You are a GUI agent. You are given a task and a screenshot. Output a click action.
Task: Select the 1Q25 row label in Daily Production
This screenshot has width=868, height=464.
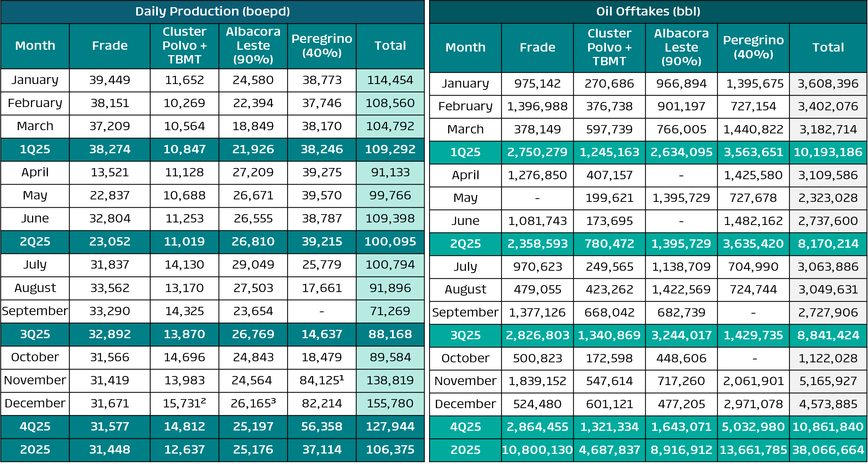tap(35, 149)
